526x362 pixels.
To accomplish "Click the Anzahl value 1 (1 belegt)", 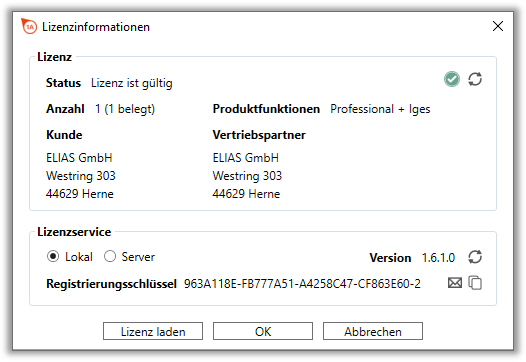I will click(125, 109).
